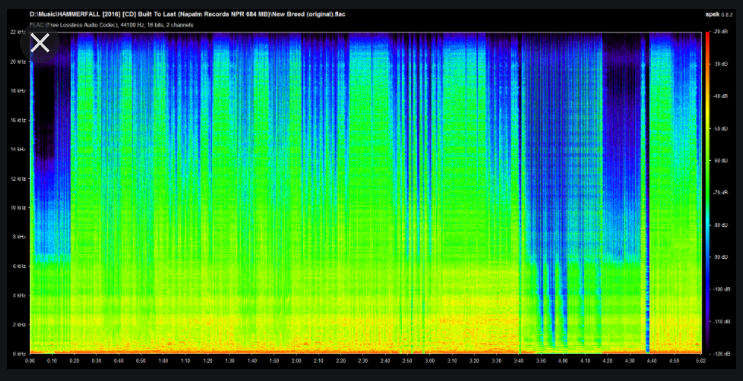Click the 1:00 time marker

(163, 361)
